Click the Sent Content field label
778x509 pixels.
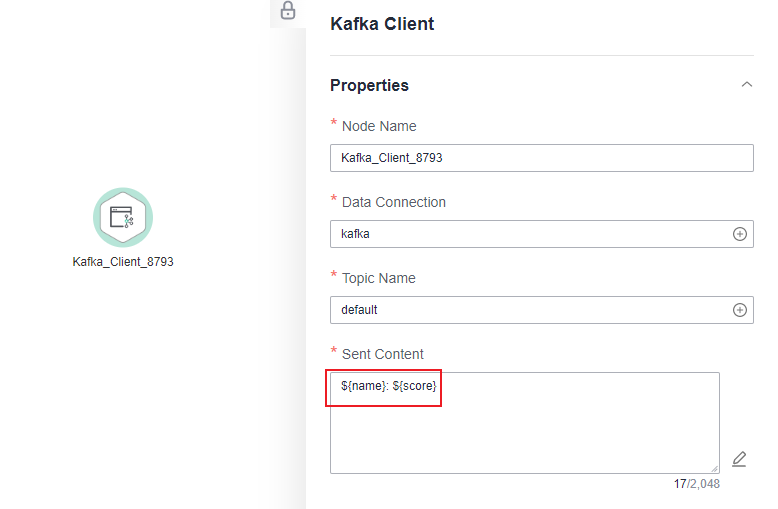coord(383,354)
